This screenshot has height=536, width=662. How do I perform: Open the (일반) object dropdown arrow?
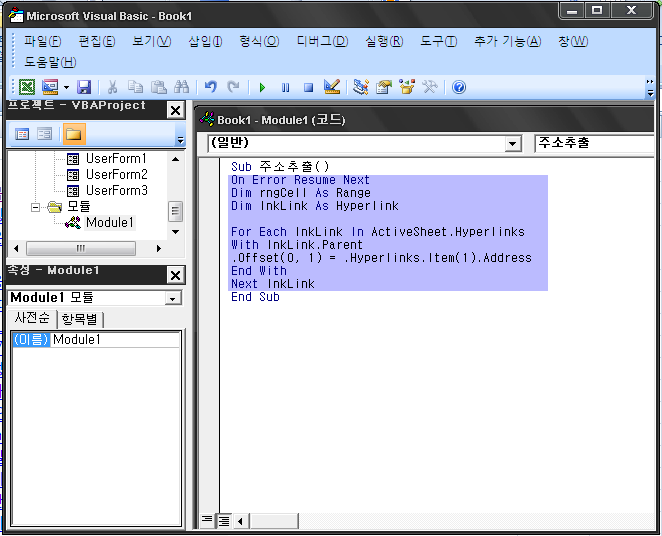coord(512,144)
